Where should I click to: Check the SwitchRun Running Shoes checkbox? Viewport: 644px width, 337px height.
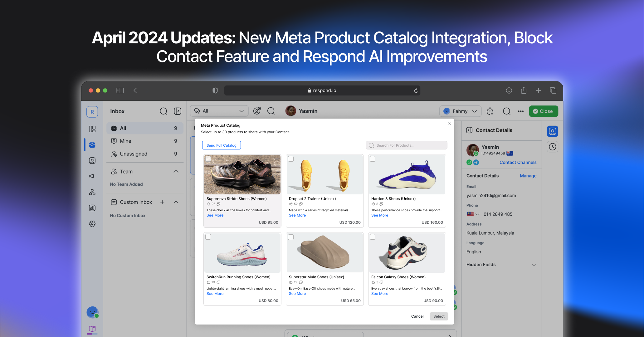(x=208, y=237)
